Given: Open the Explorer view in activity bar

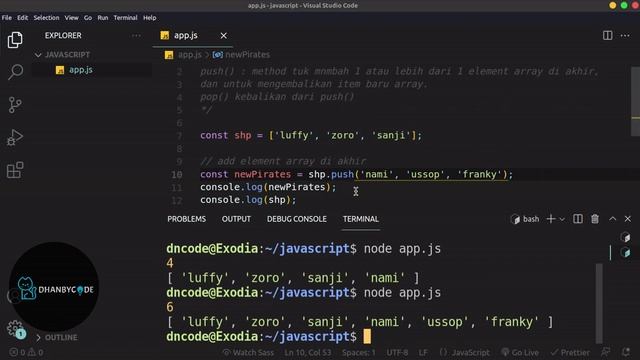Looking at the screenshot, I should pos(15,40).
